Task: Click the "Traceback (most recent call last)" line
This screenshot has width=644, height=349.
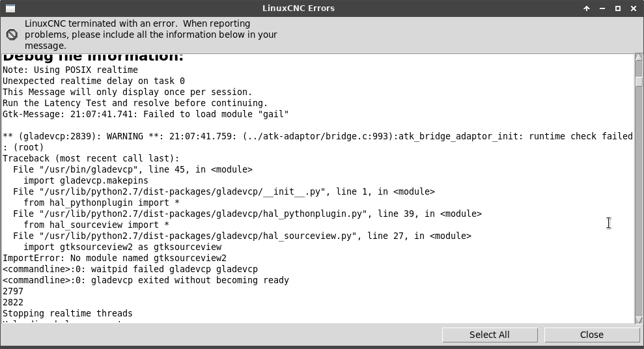Action: tap(91, 158)
